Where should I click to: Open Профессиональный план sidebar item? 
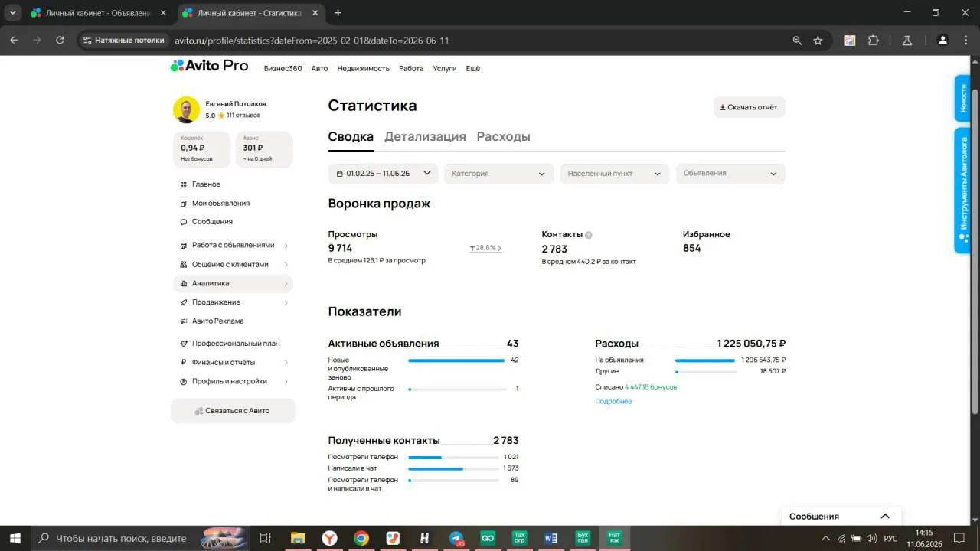(x=236, y=344)
